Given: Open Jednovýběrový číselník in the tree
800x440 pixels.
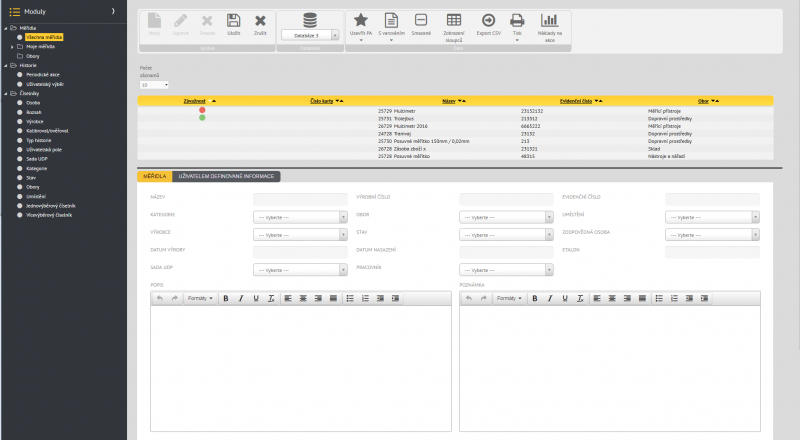Looking at the screenshot, I should [51, 206].
